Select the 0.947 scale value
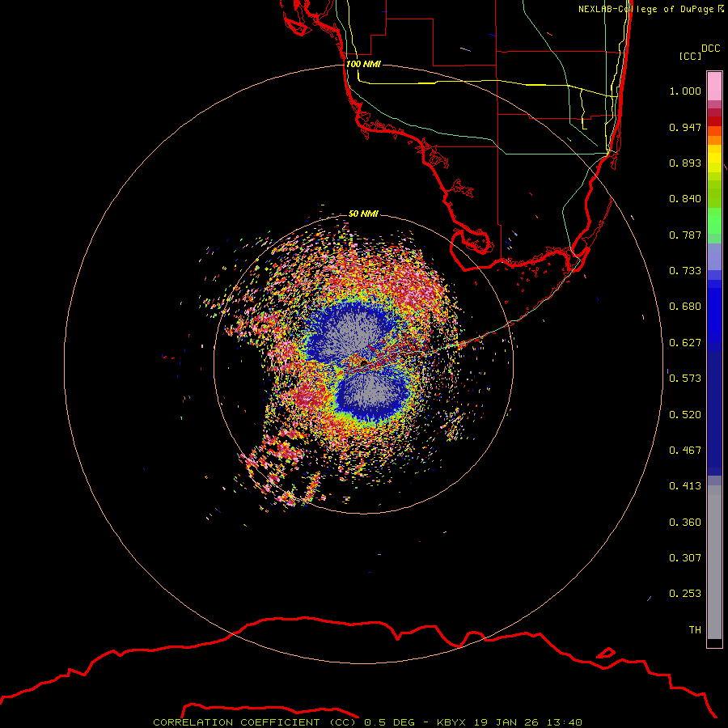 685,127
